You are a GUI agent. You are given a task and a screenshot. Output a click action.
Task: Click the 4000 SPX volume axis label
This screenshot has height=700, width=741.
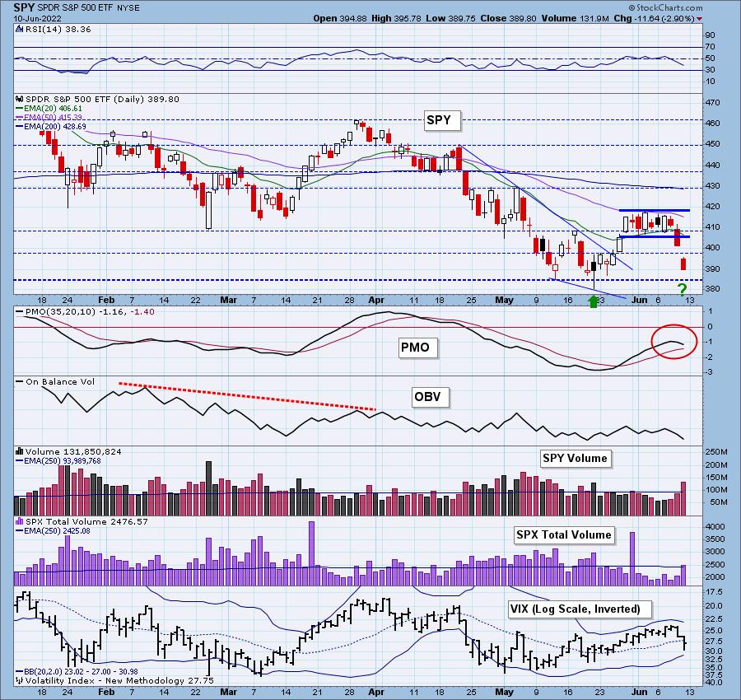[x=715, y=527]
